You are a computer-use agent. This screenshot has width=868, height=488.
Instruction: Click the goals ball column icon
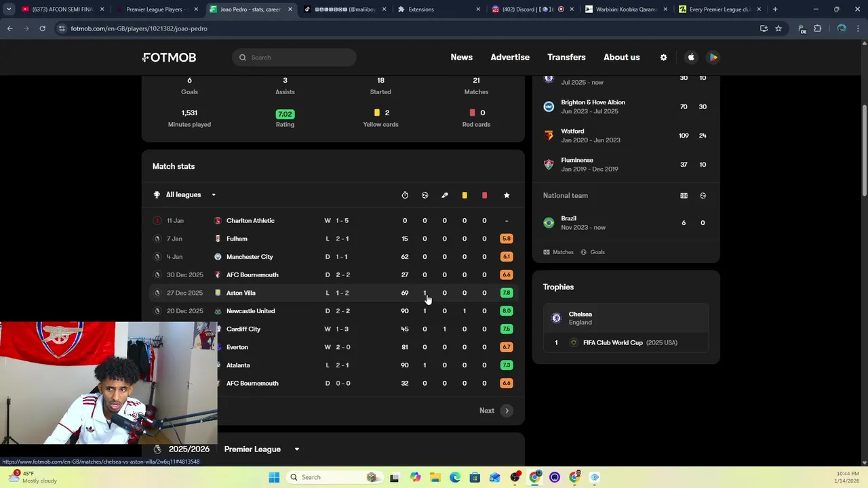425,195
